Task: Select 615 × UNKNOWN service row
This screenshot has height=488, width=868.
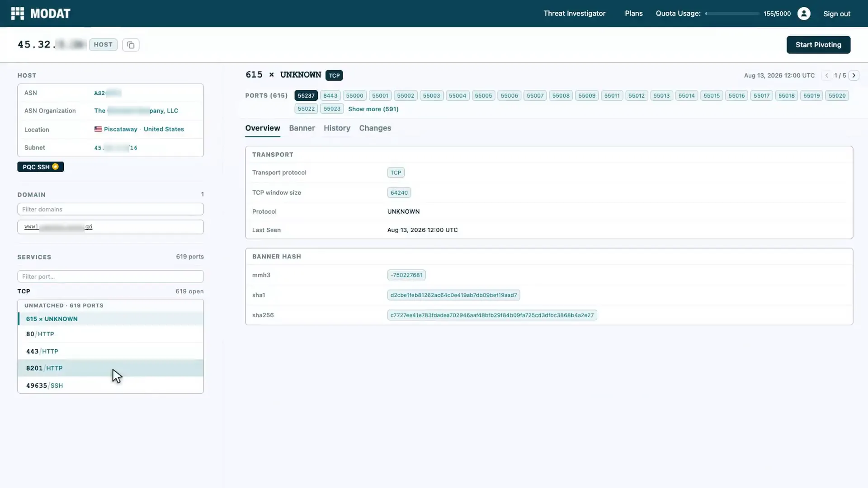Action: coord(110,319)
